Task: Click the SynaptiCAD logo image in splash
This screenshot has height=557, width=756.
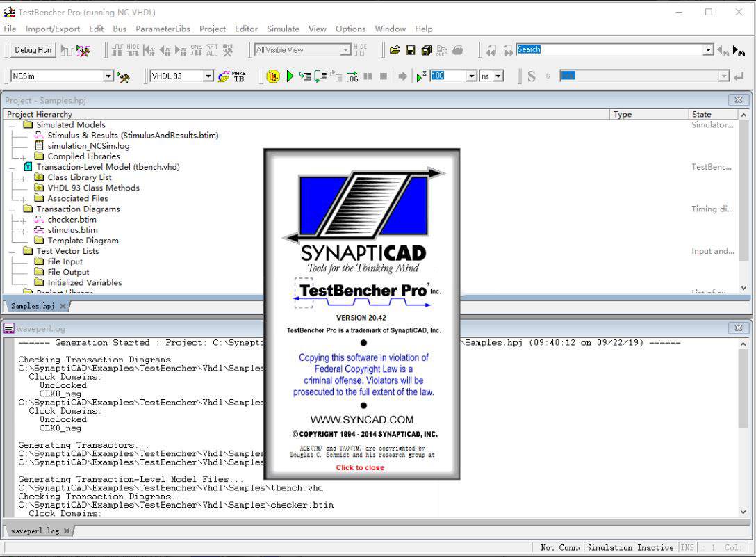Action: (x=363, y=206)
